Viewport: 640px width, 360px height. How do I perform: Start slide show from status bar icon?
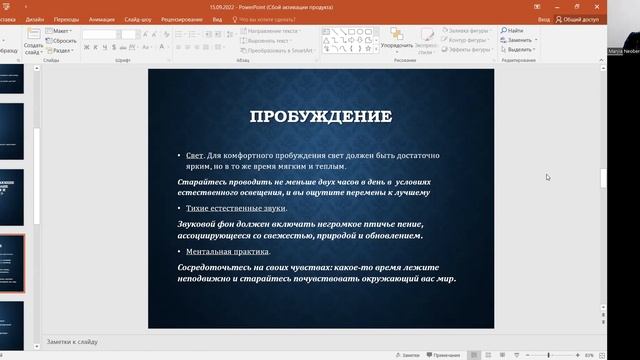click(517, 356)
